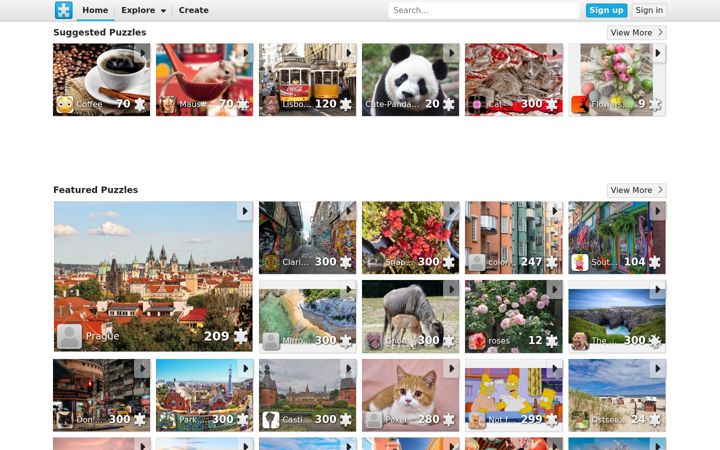
Task: Click the Coffee puzzle author avatar
Action: click(65, 105)
